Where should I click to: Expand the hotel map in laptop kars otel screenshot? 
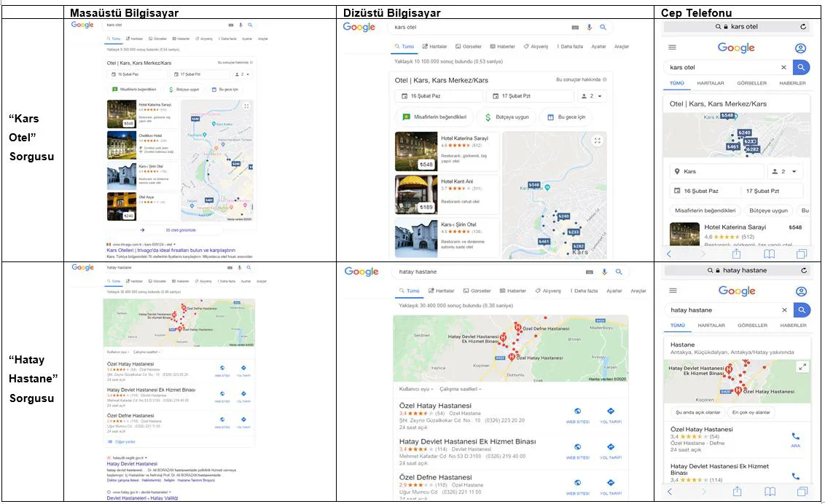597,141
